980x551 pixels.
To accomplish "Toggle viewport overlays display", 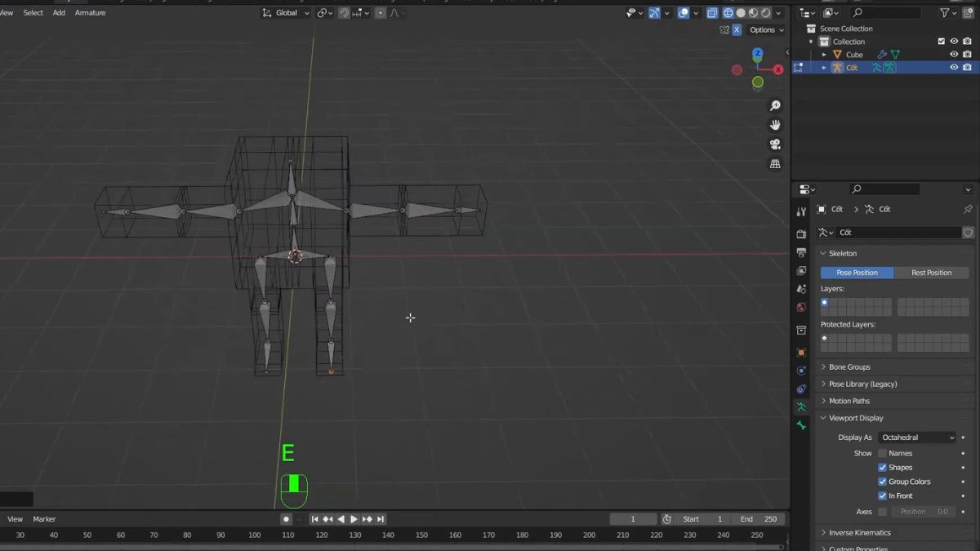I will [x=684, y=13].
